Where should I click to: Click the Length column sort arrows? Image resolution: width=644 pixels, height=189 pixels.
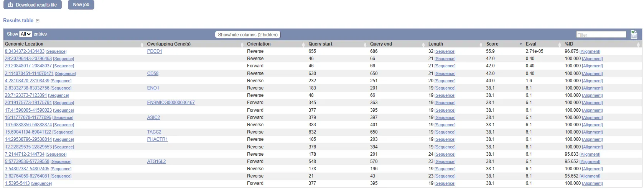coord(481,44)
